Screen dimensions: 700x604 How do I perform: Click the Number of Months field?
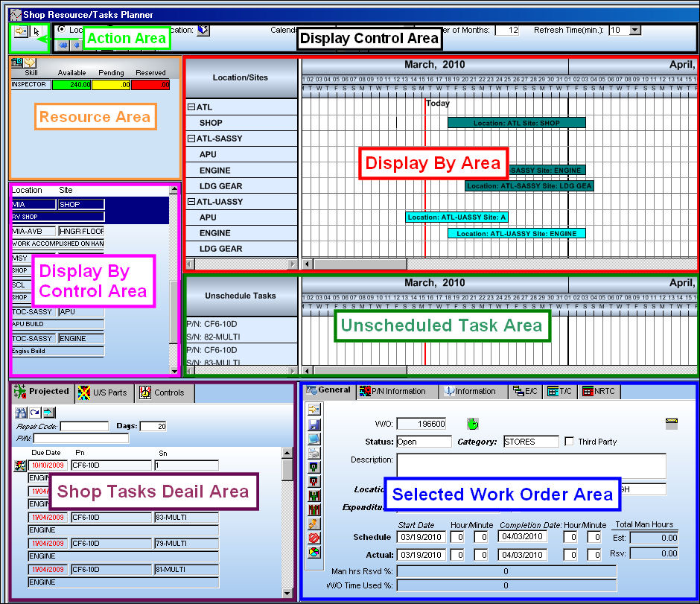[x=507, y=31]
